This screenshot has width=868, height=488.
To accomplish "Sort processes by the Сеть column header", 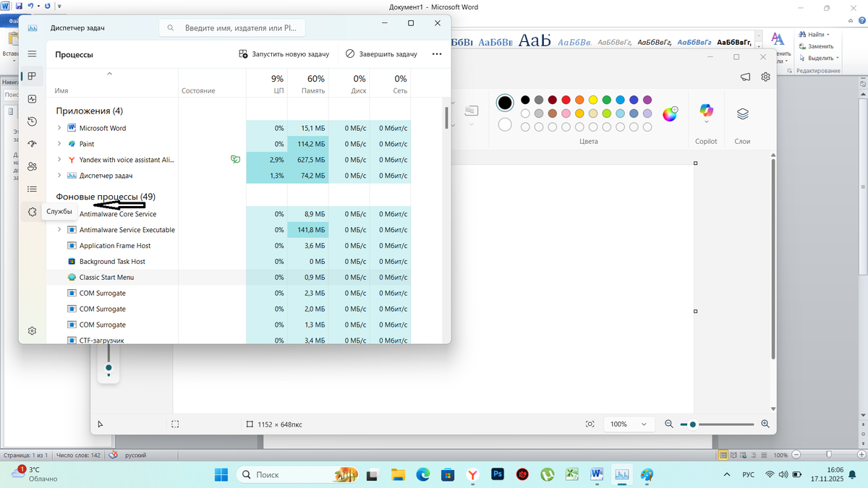I will click(390, 83).
